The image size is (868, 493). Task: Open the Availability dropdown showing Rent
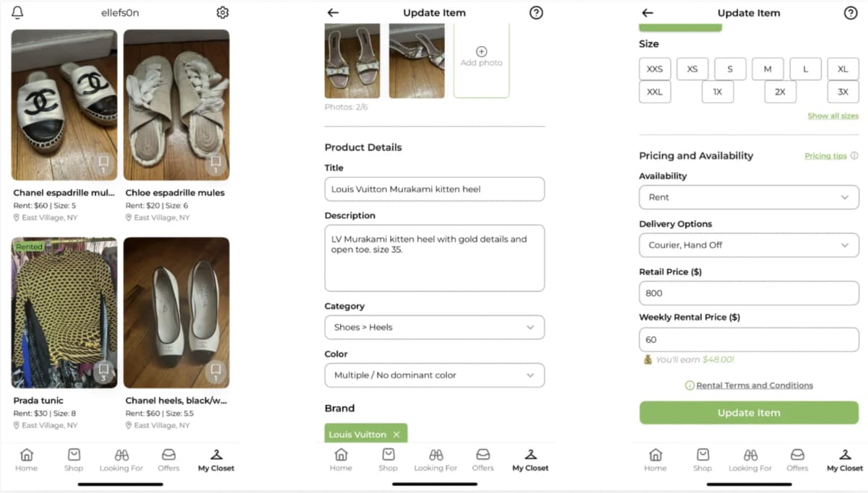749,197
